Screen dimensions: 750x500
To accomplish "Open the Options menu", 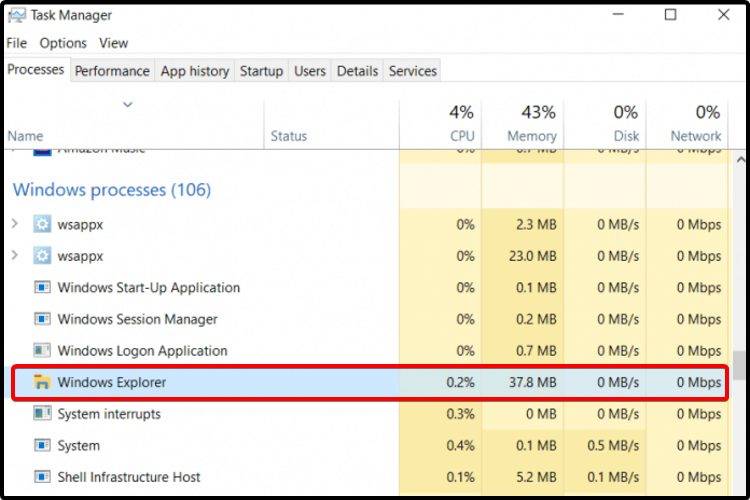I will [x=63, y=43].
